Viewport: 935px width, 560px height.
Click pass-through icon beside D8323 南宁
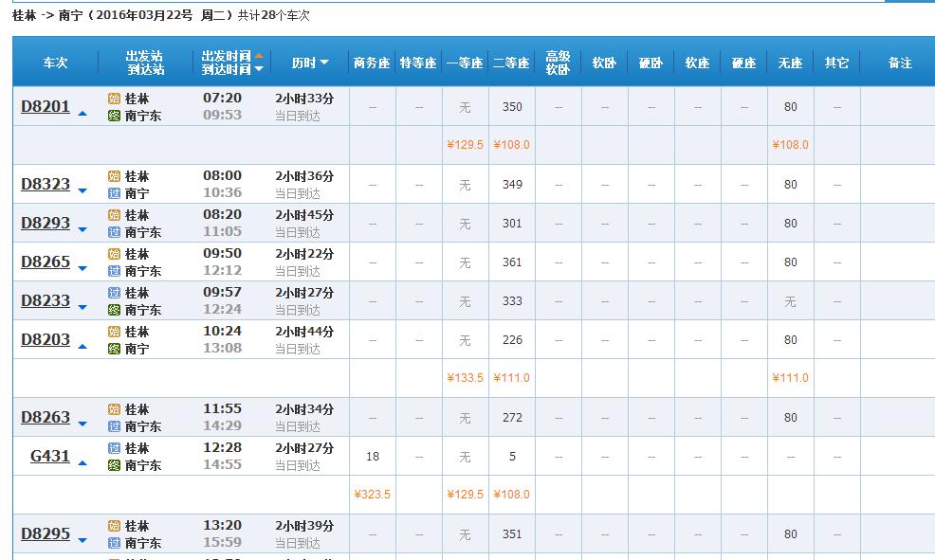[114, 193]
